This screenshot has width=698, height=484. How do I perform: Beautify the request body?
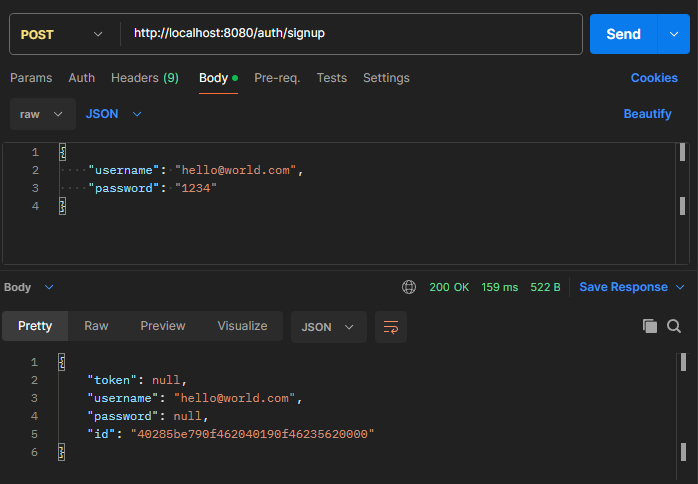pos(647,114)
